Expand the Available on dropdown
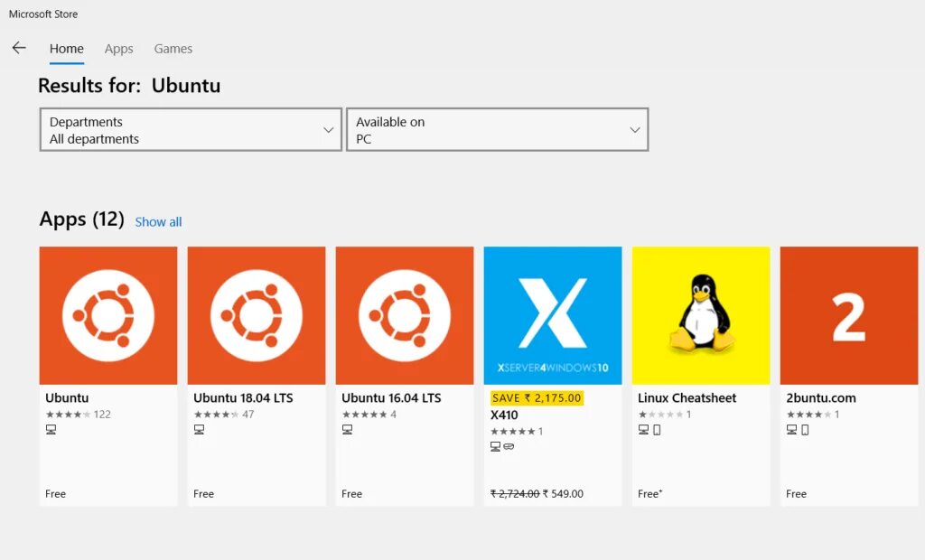This screenshot has width=925, height=560. (497, 130)
